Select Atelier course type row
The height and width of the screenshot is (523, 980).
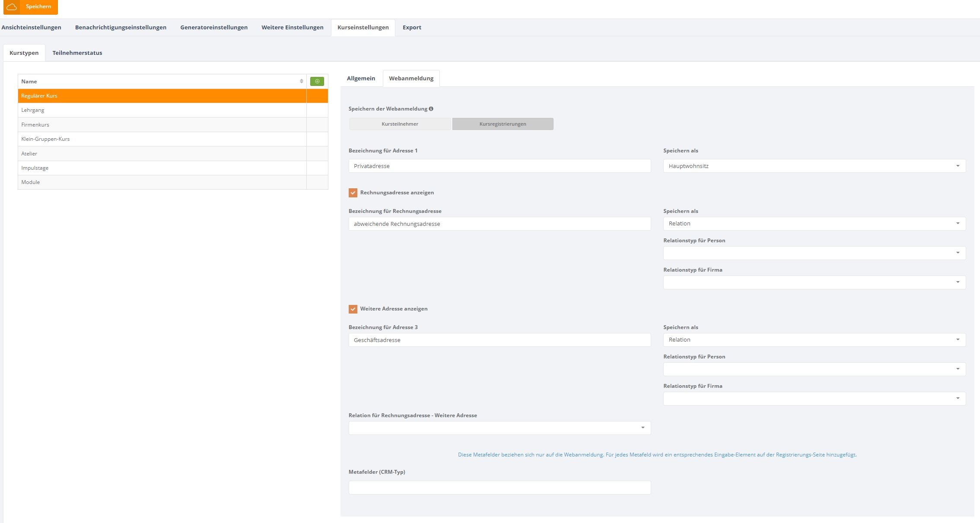173,154
